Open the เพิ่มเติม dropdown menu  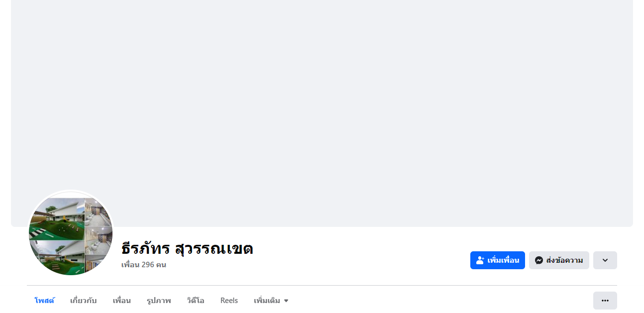point(267,301)
